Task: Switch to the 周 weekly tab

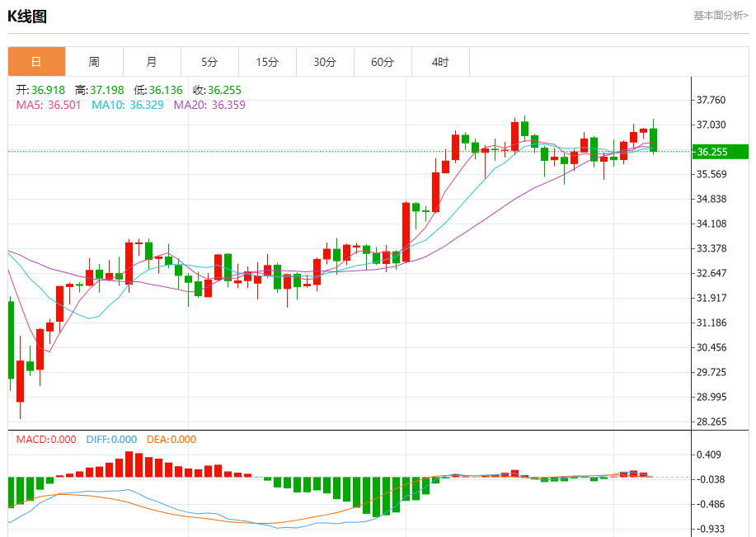Action: point(94,62)
